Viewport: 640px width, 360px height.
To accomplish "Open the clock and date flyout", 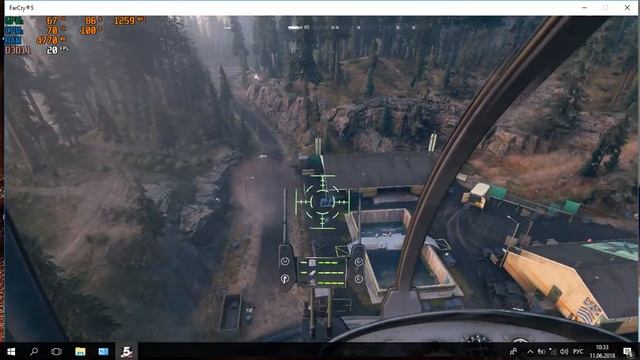I will pyautogui.click(x=602, y=351).
